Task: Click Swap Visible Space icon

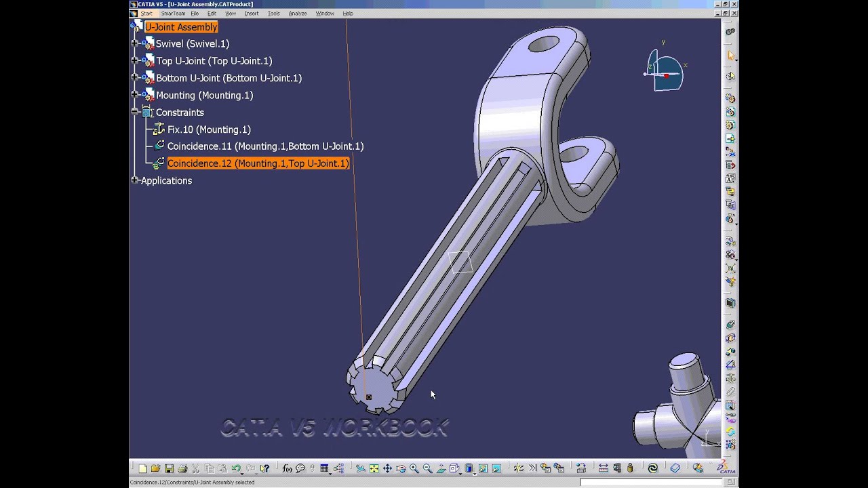Action: point(496,468)
